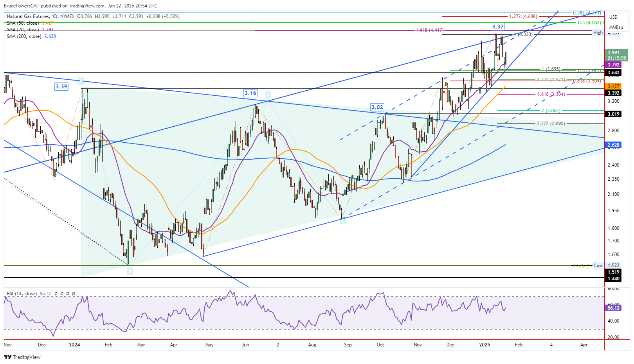Select the RSI (14, close) indicator legend

(x=22, y=294)
